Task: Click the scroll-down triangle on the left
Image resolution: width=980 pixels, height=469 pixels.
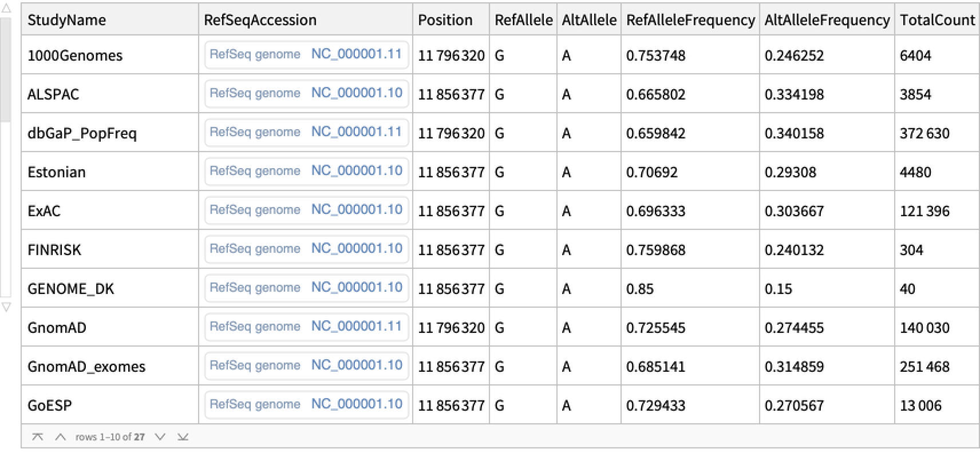Action: (x=6, y=307)
